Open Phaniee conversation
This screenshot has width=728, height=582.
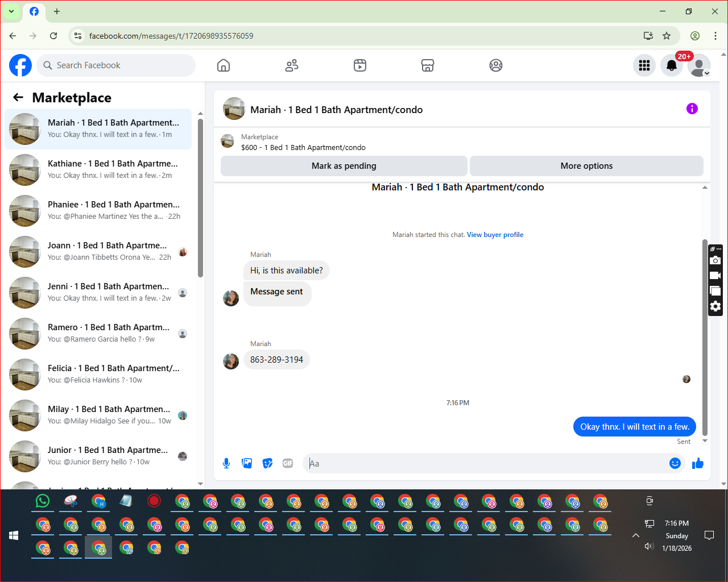point(98,211)
